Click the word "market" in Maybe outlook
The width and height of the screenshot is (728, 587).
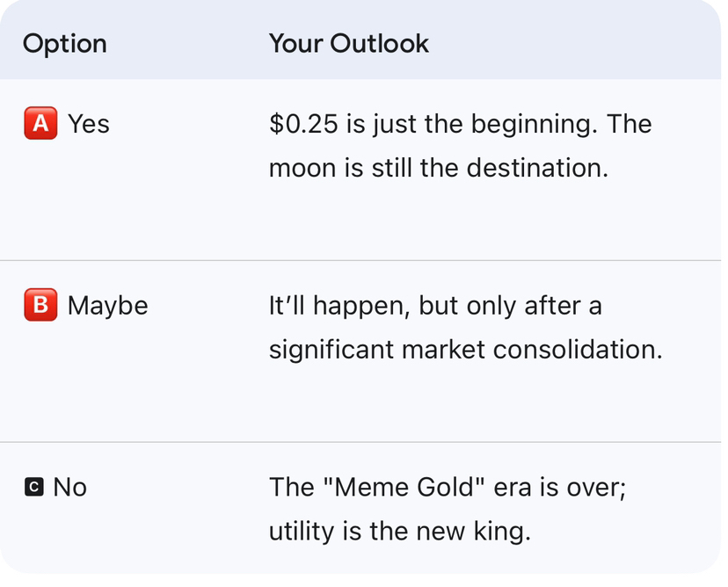click(x=442, y=349)
